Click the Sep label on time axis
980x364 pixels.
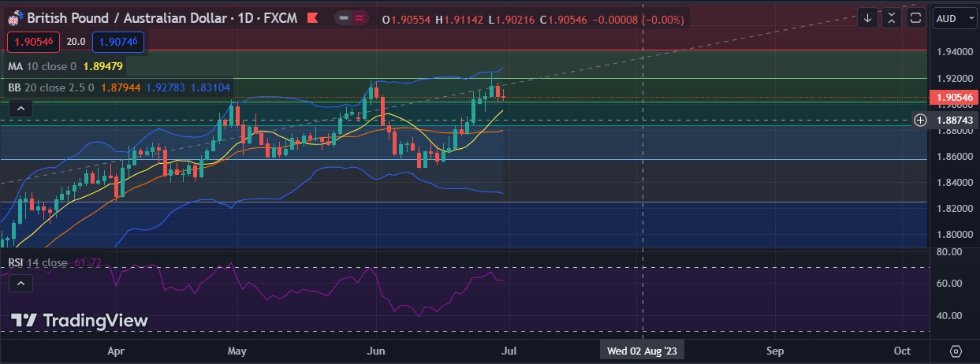775,351
